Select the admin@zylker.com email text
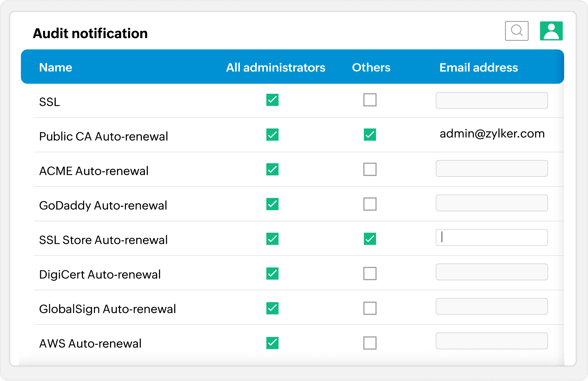This screenshot has height=381, width=588. click(492, 134)
